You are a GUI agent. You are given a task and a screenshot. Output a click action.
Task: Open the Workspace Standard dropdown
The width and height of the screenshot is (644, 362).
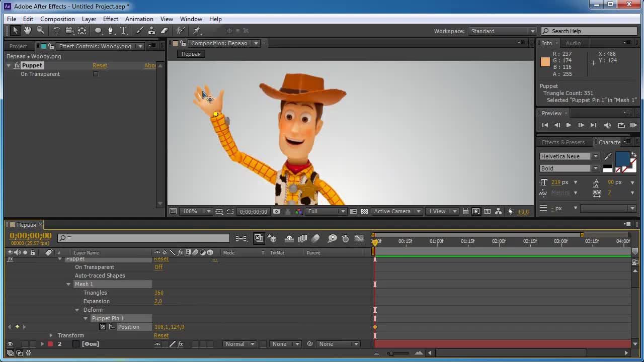(x=503, y=31)
